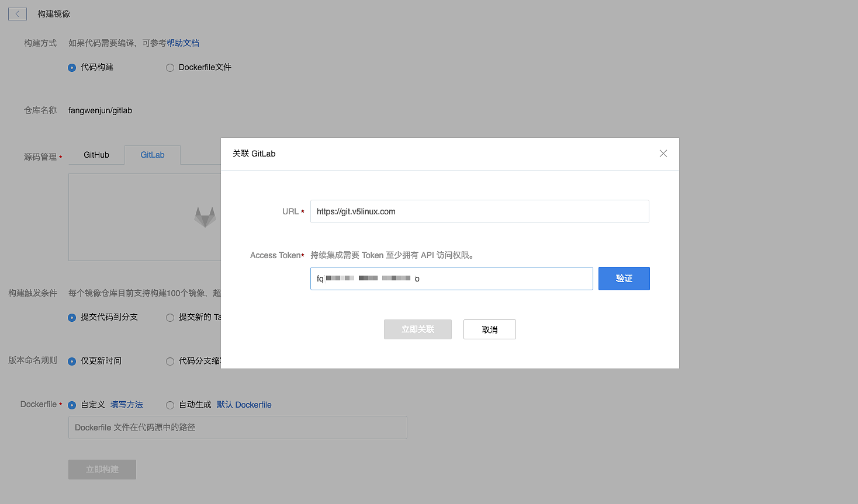Screen dimensions: 858x504
Task: Click the back arrow beside 构建镜像
Action: [18, 14]
